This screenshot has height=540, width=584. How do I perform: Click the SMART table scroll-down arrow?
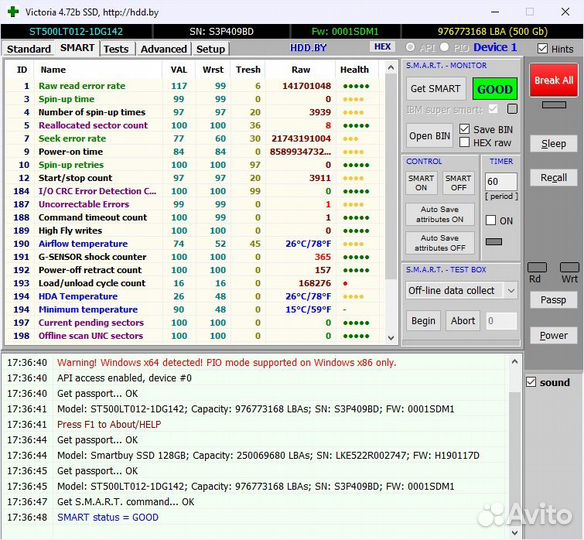pyautogui.click(x=391, y=338)
